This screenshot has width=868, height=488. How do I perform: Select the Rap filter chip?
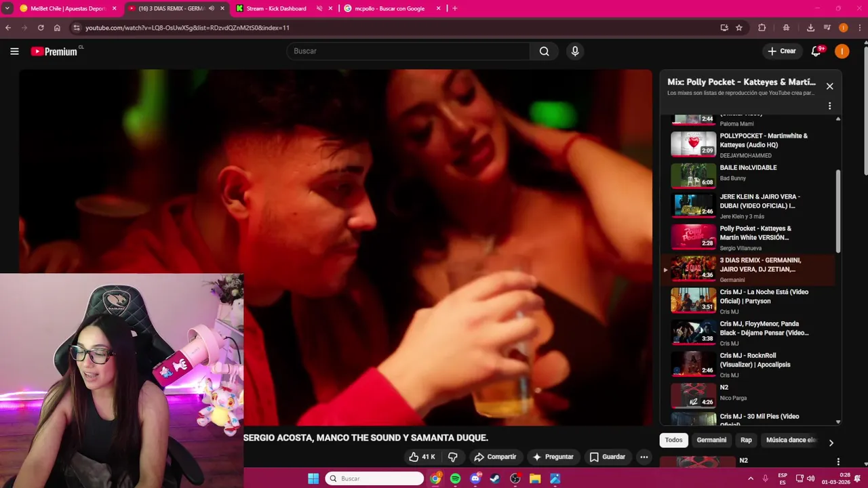(746, 440)
